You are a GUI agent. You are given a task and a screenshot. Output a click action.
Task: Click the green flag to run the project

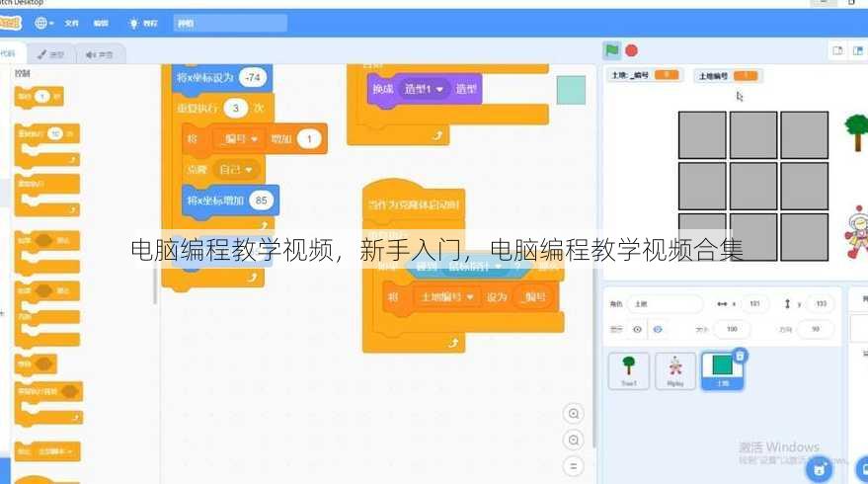coord(611,51)
